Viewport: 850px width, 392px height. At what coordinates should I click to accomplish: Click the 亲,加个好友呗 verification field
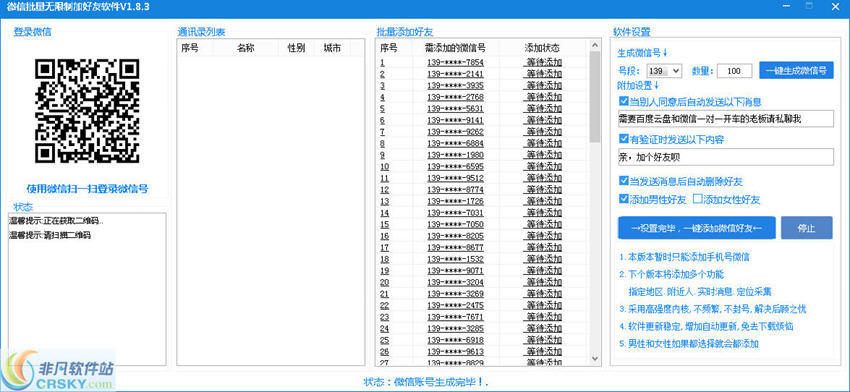click(x=725, y=157)
